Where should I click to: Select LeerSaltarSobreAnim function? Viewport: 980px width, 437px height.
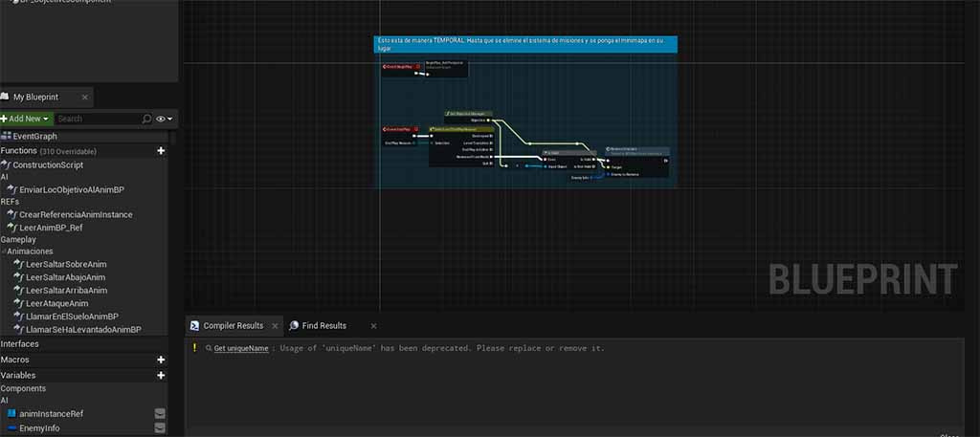[66, 264]
